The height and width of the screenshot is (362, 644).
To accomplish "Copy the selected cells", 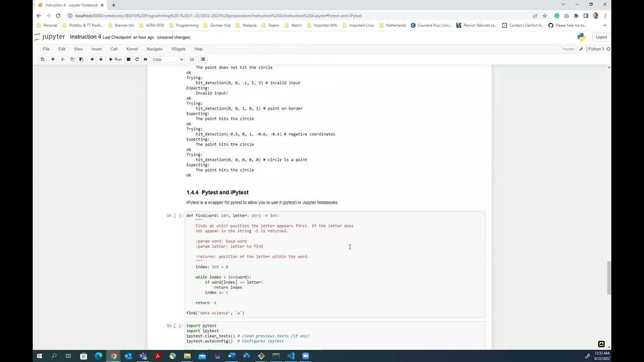I will 72,59.
